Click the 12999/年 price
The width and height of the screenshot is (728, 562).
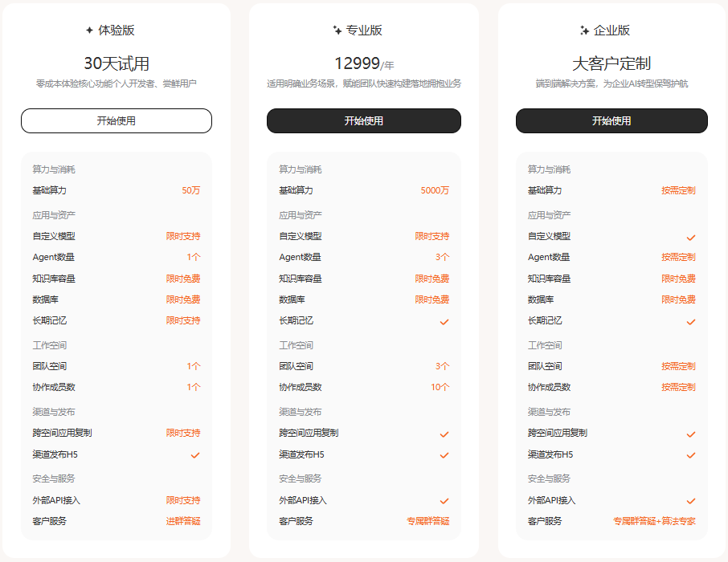[x=364, y=63]
